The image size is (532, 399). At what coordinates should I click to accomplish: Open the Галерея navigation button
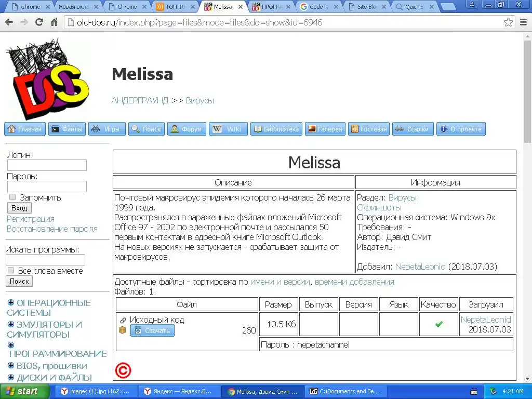pos(325,129)
